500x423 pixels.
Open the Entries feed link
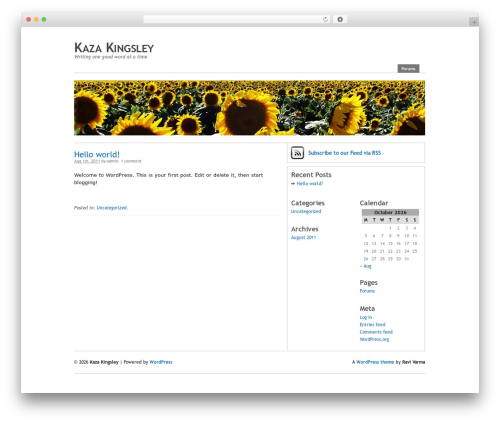372,324
